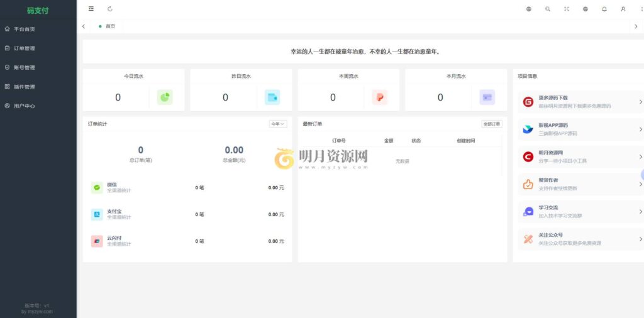The width and height of the screenshot is (644, 318).
Task: Expand the 明月资源网 row arrow
Action: click(x=640, y=156)
